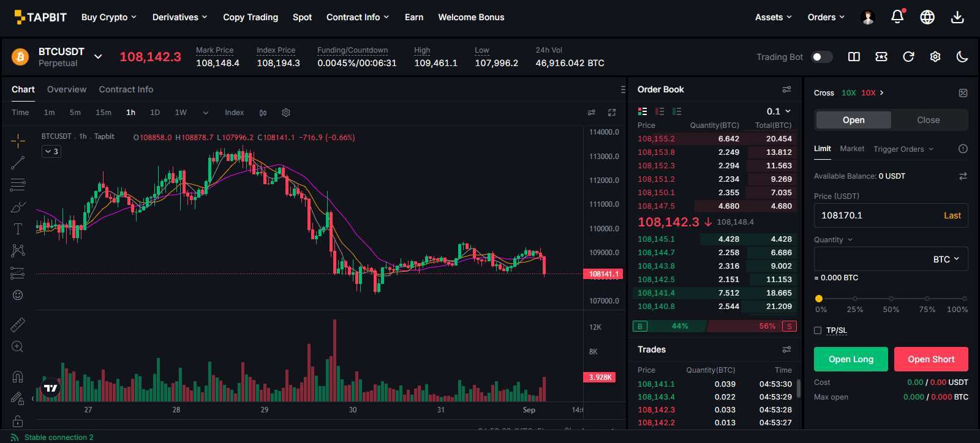
Task: Open Order Book settings icon
Action: point(786,89)
